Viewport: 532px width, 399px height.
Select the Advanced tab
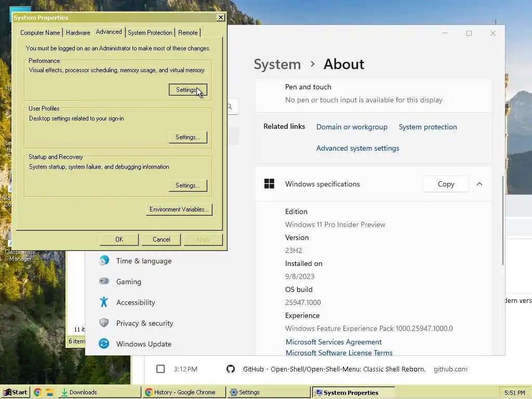(x=109, y=32)
